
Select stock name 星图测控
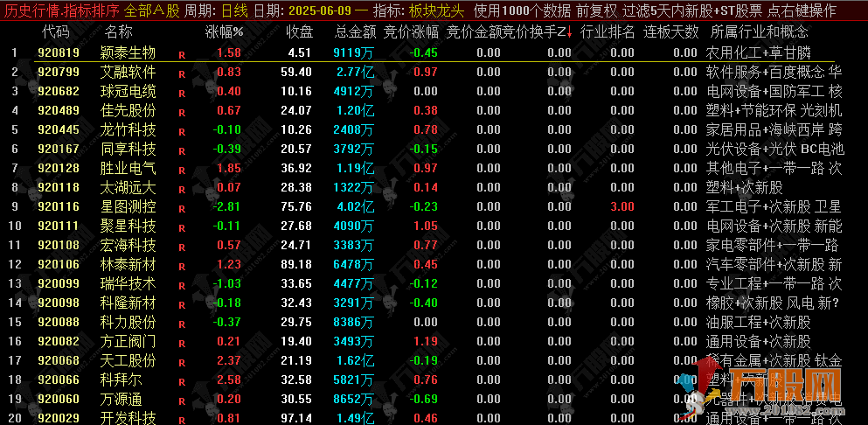point(128,207)
